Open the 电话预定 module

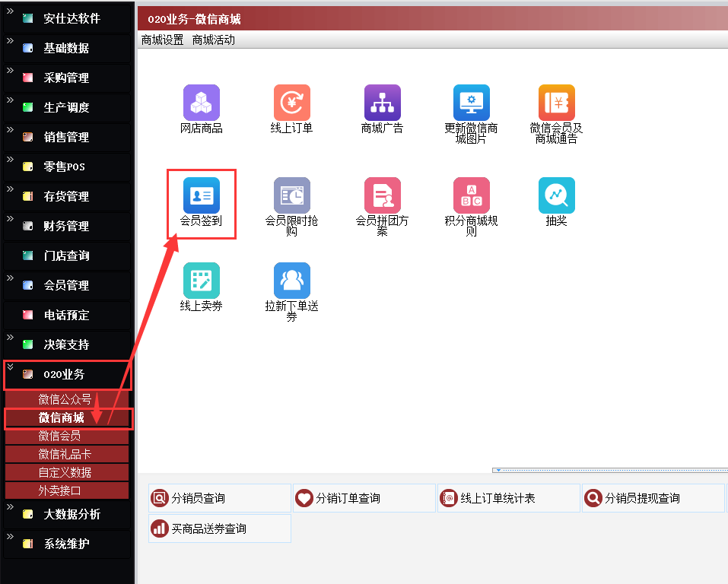click(x=67, y=316)
